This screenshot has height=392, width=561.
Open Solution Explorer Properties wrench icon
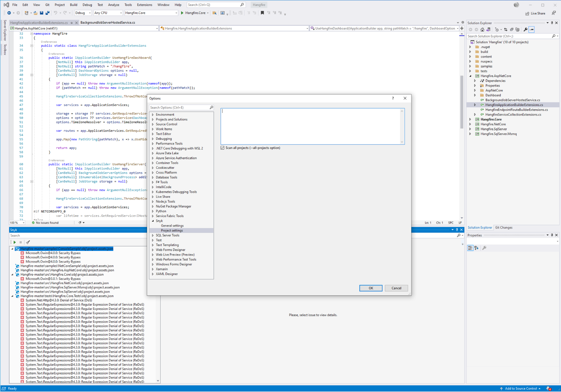[525, 29]
